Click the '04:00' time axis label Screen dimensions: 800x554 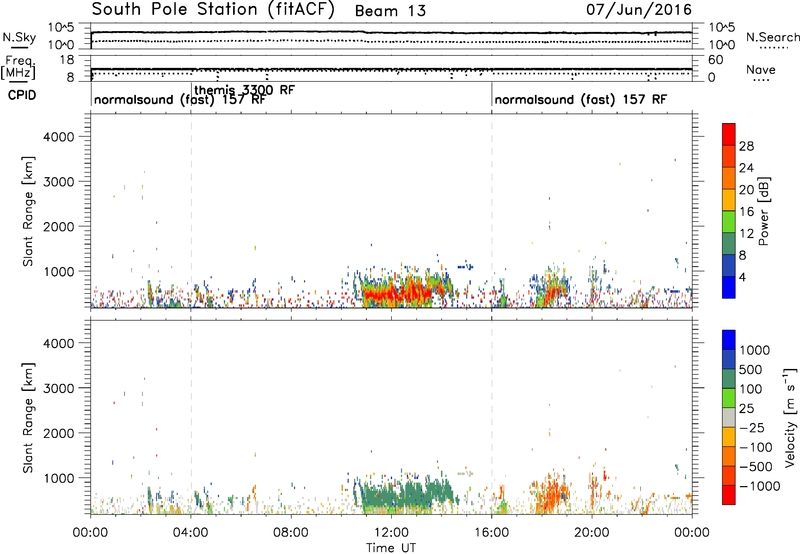(190, 533)
